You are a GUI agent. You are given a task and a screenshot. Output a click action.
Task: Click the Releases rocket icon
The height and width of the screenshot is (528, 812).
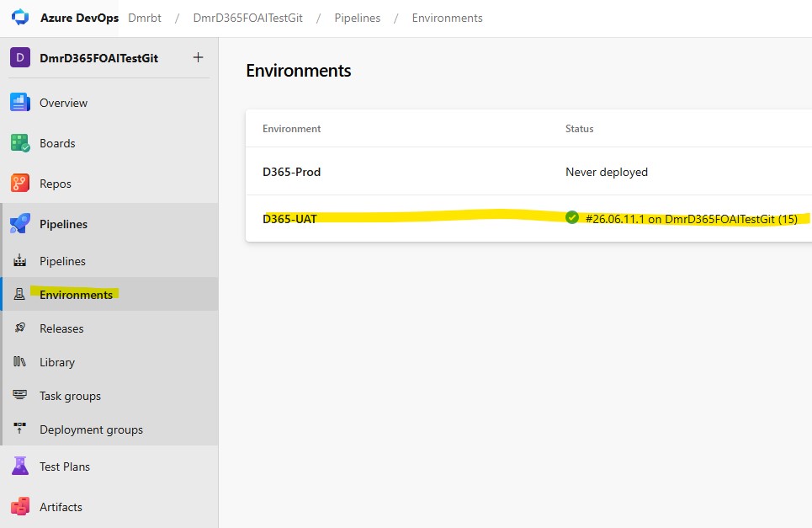pos(19,328)
